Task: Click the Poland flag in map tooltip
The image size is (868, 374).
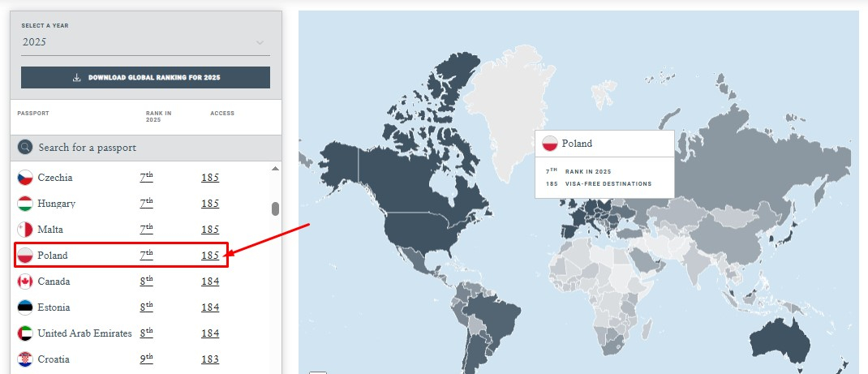Action: tap(550, 144)
